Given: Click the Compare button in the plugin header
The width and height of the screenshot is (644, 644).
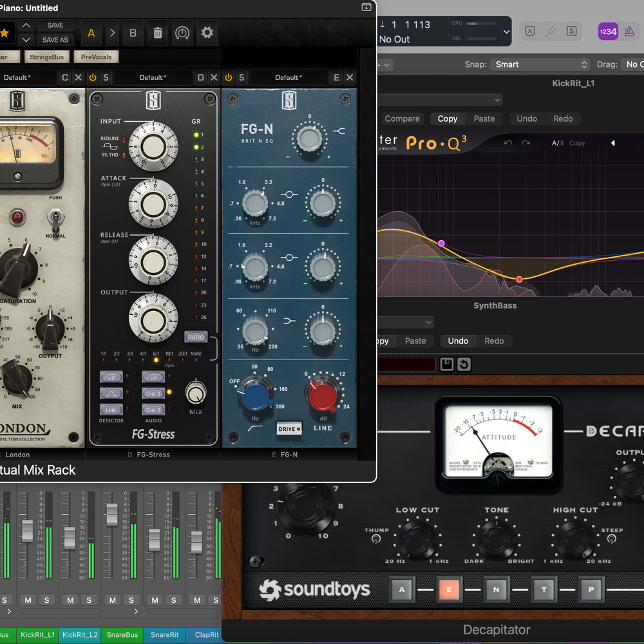Looking at the screenshot, I should (402, 118).
